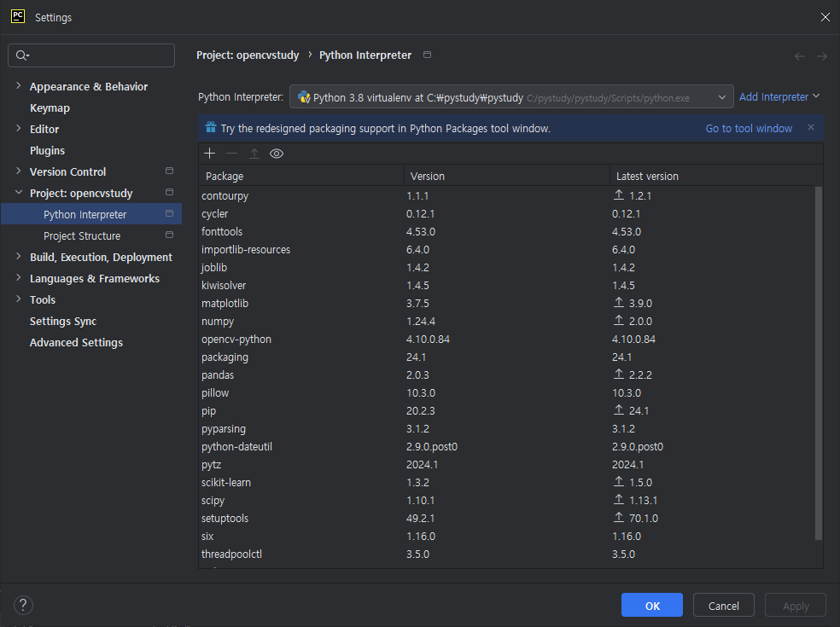Click the search magnifier icon
The height and width of the screenshot is (627, 840).
point(22,55)
